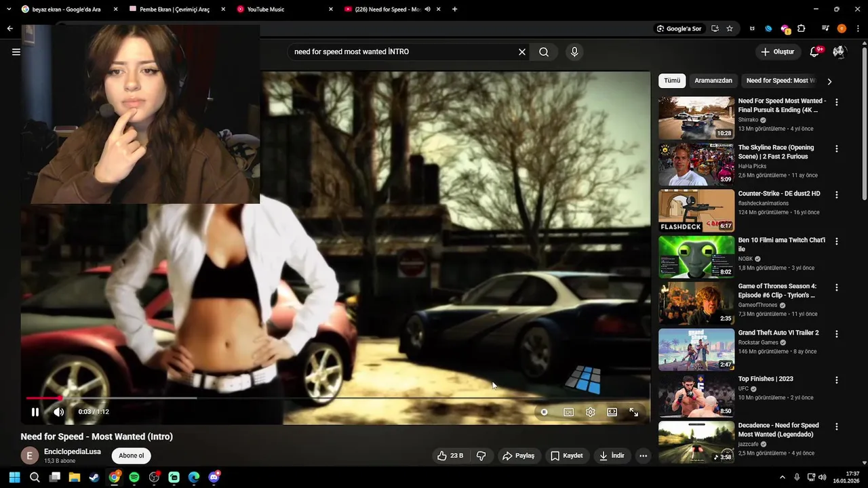Open EnciclopediaLusa channel avatar

[x=29, y=455]
